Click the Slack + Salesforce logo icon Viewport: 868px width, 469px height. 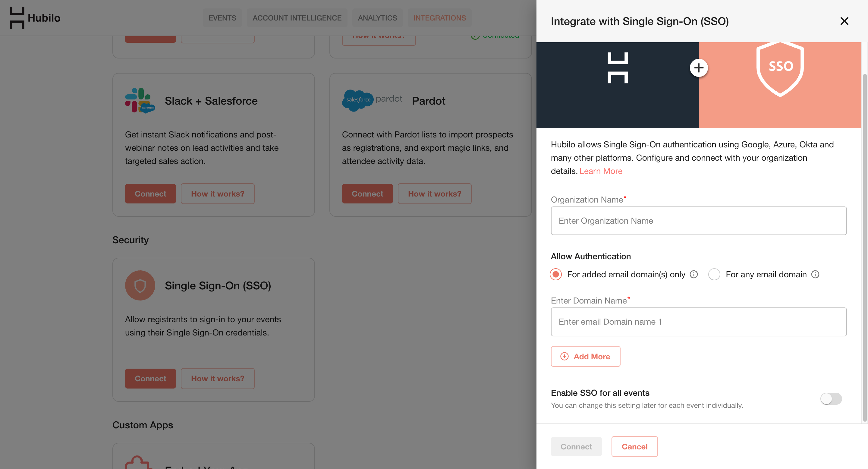(x=140, y=100)
